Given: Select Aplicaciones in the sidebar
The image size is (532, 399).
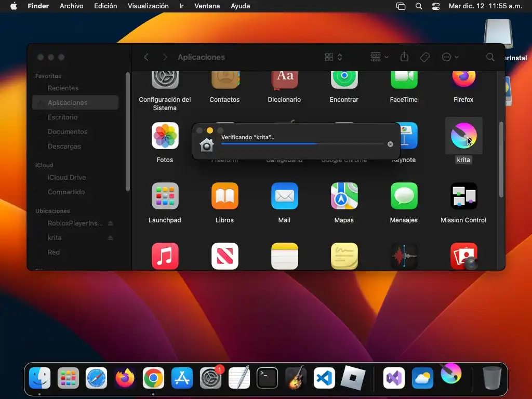Looking at the screenshot, I should tap(75, 102).
